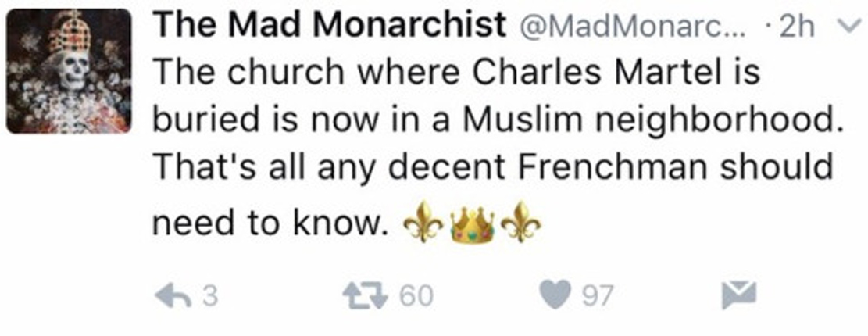Send tweet via the envelope message icon
Screen dimensions: 868x336
click(x=737, y=295)
